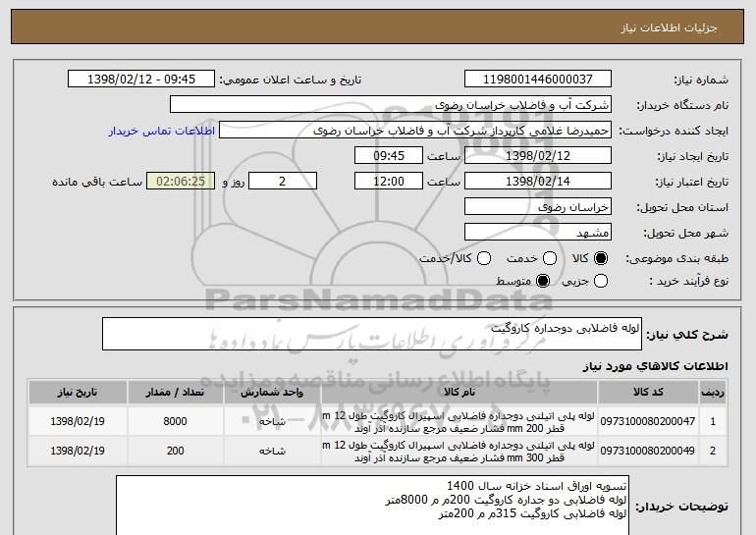The image size is (756, 535).
Task: Click the creation time field 09:45
Action: tap(389, 155)
